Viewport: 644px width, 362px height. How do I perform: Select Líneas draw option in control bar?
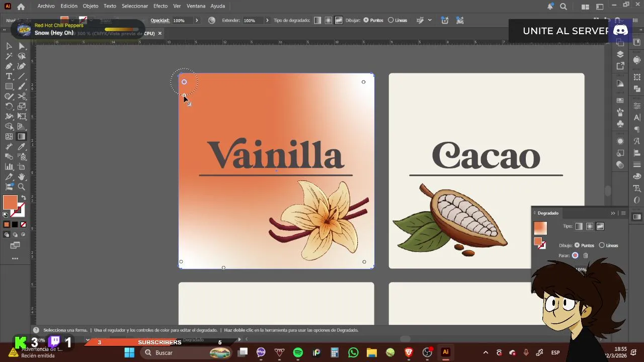click(397, 20)
